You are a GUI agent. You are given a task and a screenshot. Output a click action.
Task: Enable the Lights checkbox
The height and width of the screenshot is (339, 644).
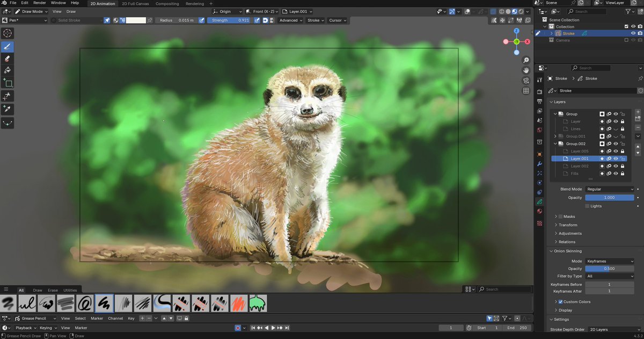coord(588,206)
